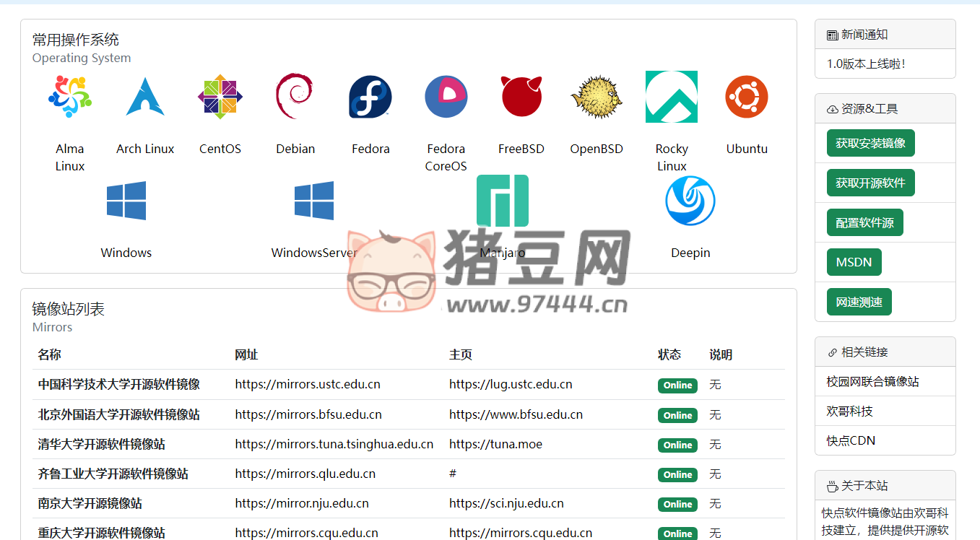Open the Debian swirl logo

coord(293,97)
